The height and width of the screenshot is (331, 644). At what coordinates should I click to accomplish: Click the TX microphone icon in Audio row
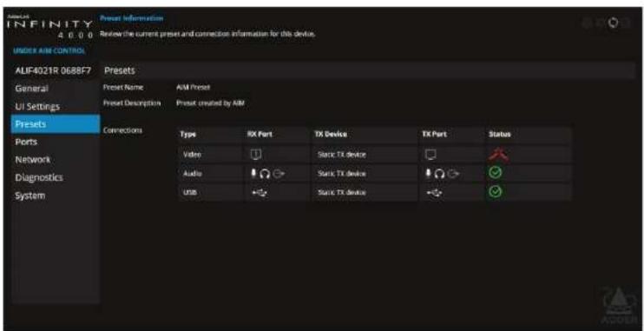(429, 173)
